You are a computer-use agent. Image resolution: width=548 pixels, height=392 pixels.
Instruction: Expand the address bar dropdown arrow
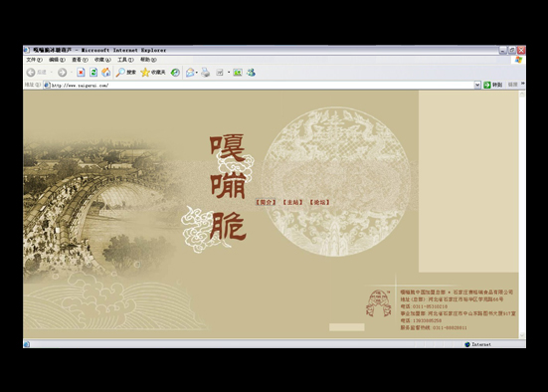477,85
